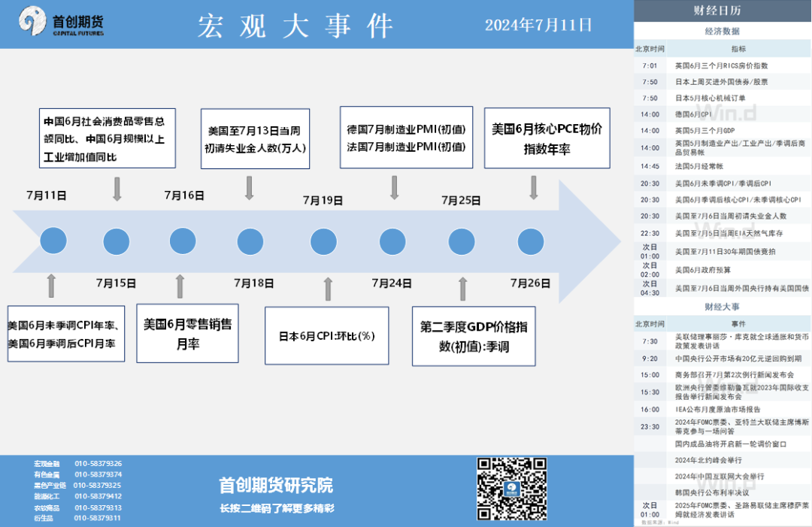Select the 日本上周买进外国债券/股票 row
Image resolution: width=812 pixels, height=527 pixels.
tap(723, 82)
